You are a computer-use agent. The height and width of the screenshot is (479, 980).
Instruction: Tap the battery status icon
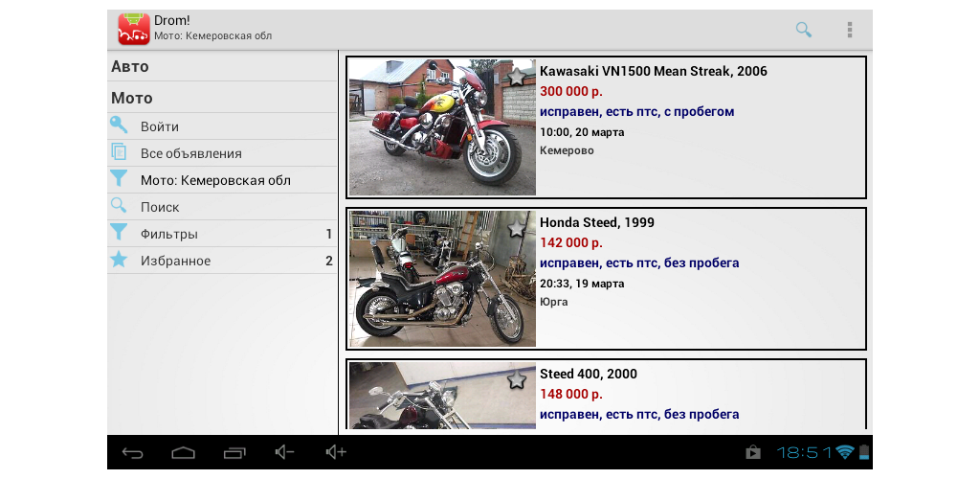click(x=864, y=452)
